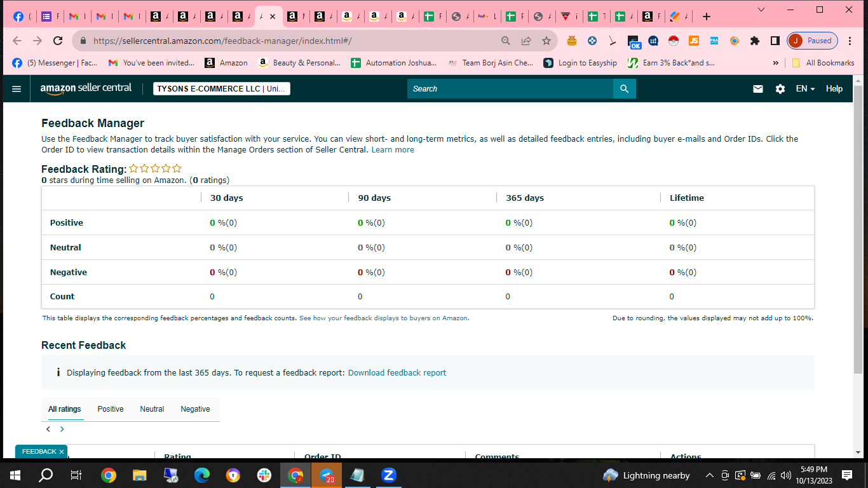The image size is (868, 488).
Task: Select the All ratings tab
Action: coord(65,409)
